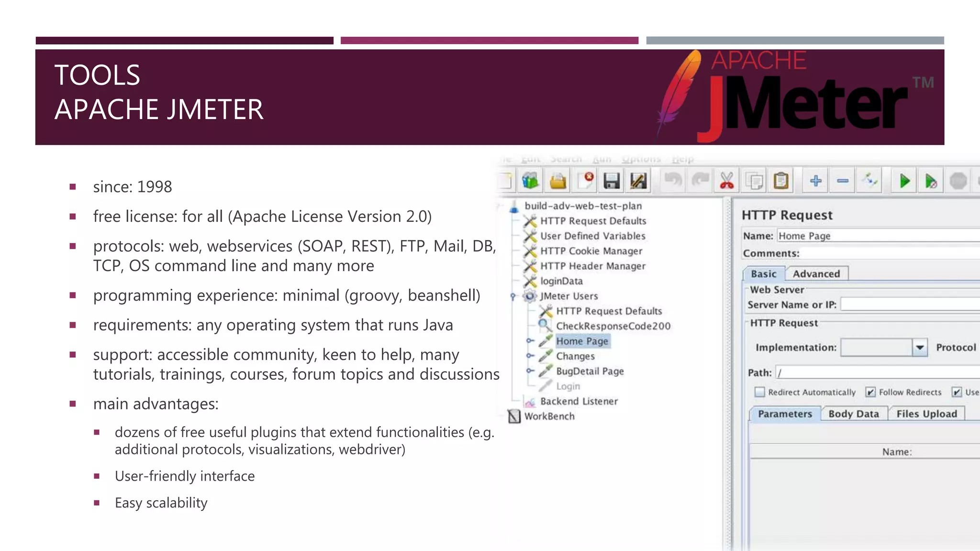Start the test with green play icon

904,181
